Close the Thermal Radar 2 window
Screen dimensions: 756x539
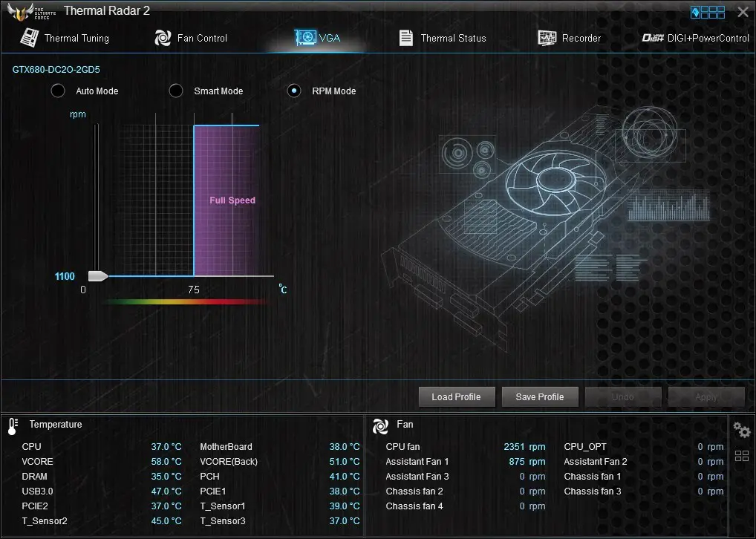point(743,12)
